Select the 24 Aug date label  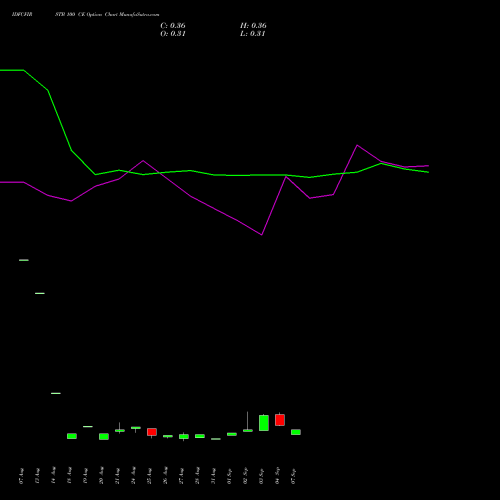[133, 476]
